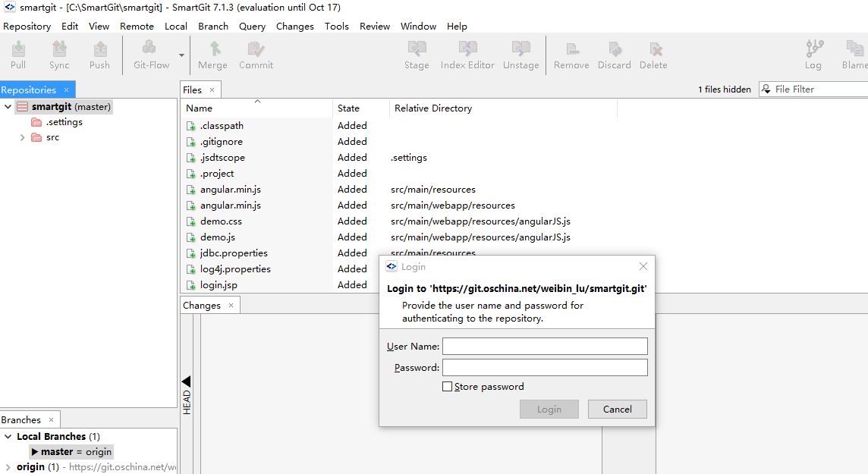The width and height of the screenshot is (868, 474).
Task: Open the Changes menu
Action: pyautogui.click(x=295, y=26)
